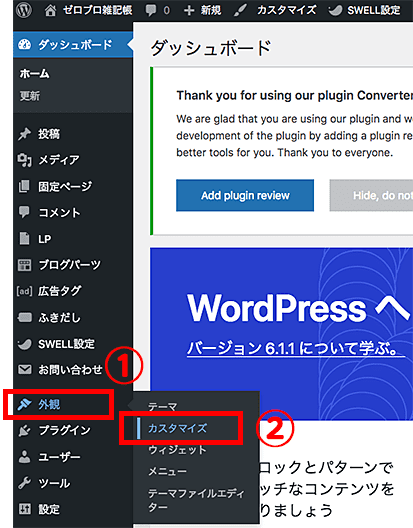Open the comments bubble icon in admin bar
Viewport: 413px width, 528px height.
click(151, 10)
